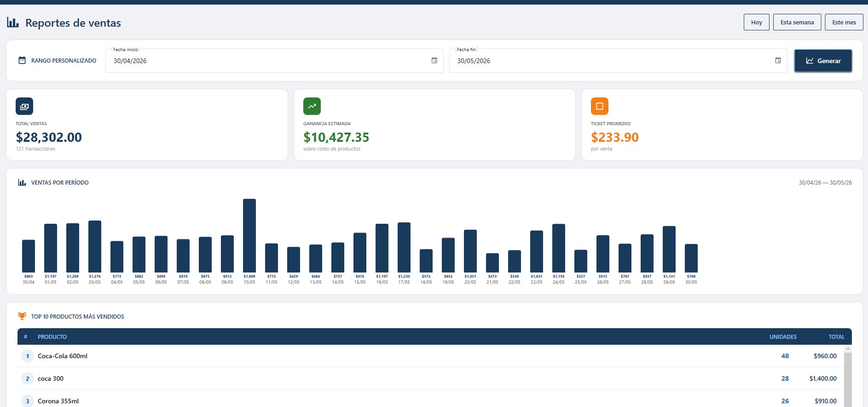The width and height of the screenshot is (868, 407).
Task: Filter report to Este mes
Action: [844, 22]
